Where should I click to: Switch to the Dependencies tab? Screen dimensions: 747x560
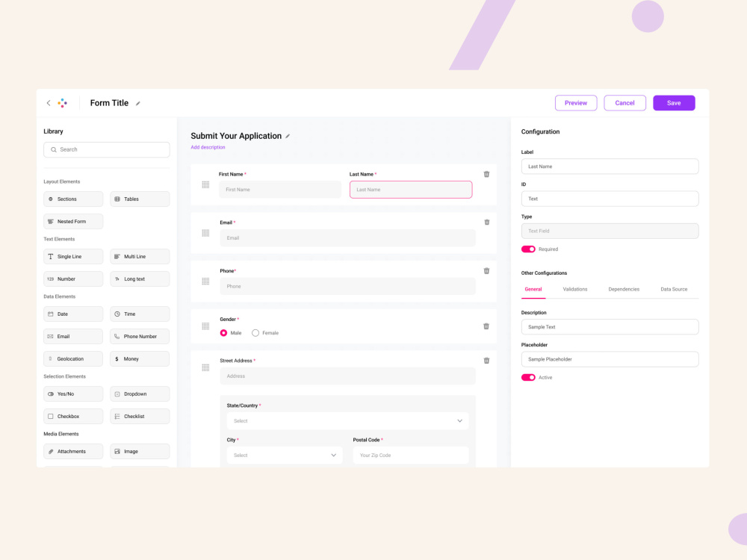click(624, 290)
